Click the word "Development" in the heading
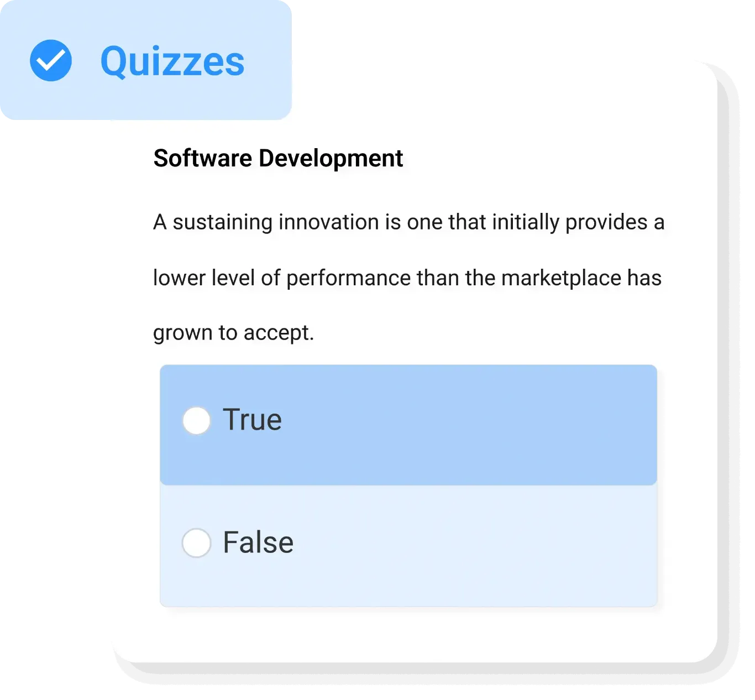Screen dimensions: 755x700 point(331,158)
